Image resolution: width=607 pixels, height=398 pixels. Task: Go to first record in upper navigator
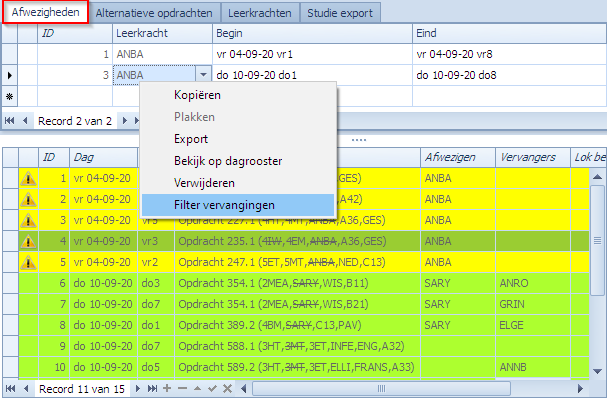tap(9, 121)
